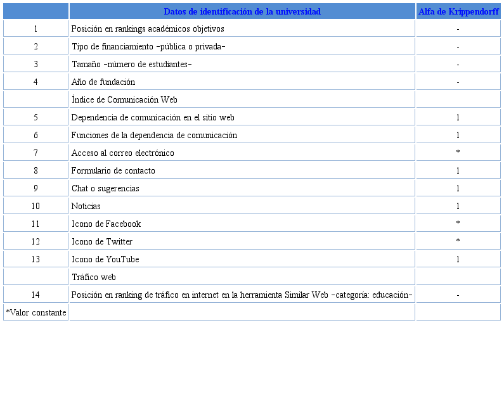This screenshot has height=420, width=504.
Task: Click the 'Icono de Facebook' cell
Action: tap(106, 224)
